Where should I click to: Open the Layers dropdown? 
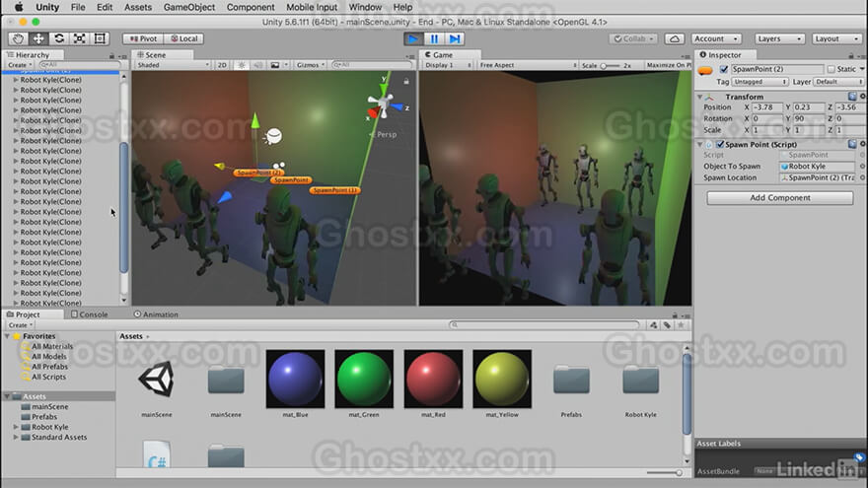point(779,38)
